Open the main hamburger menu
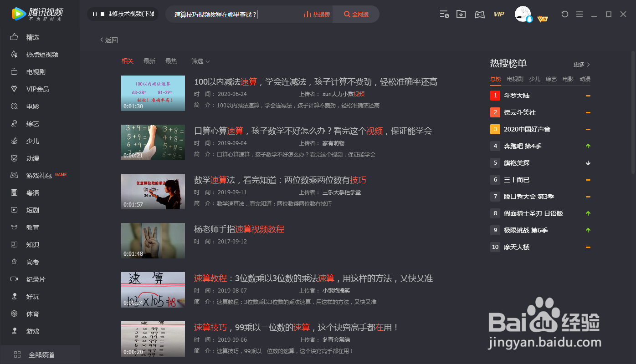 [580, 14]
